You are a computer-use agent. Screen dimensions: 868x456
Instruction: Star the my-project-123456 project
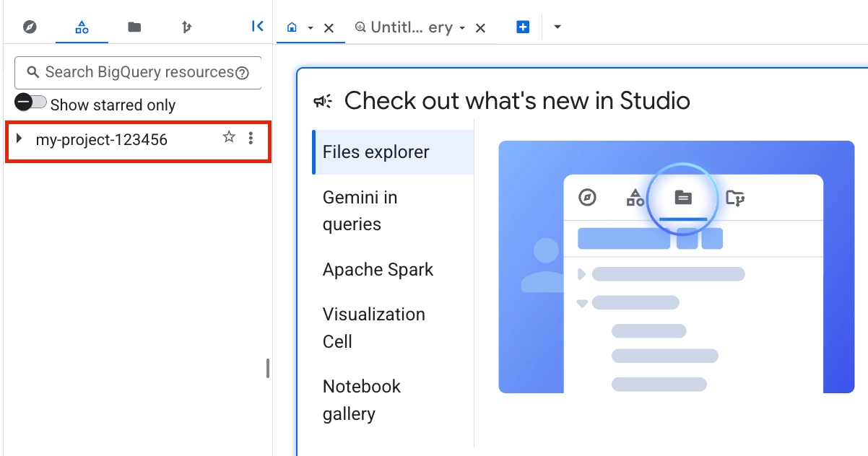[x=229, y=137]
